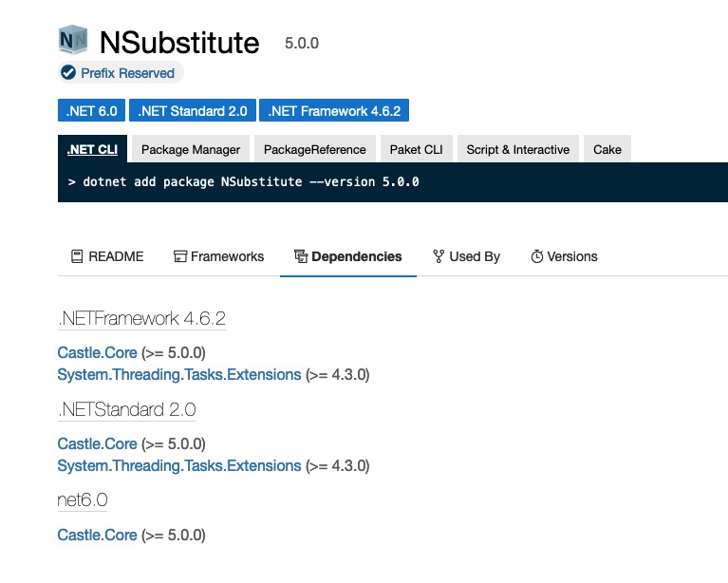Image resolution: width=728 pixels, height=583 pixels.
Task: Click the .NET 6.0 framework badge
Action: [x=91, y=110]
